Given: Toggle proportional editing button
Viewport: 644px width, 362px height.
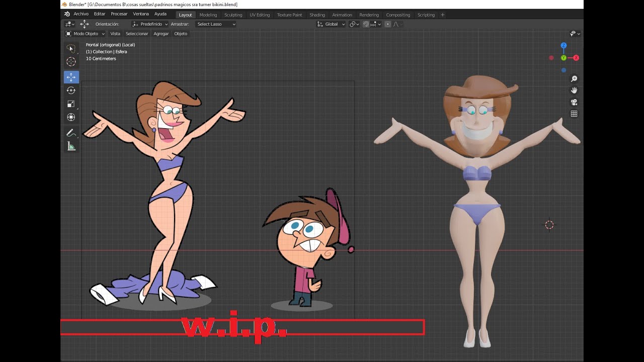Looking at the screenshot, I should tap(388, 24).
